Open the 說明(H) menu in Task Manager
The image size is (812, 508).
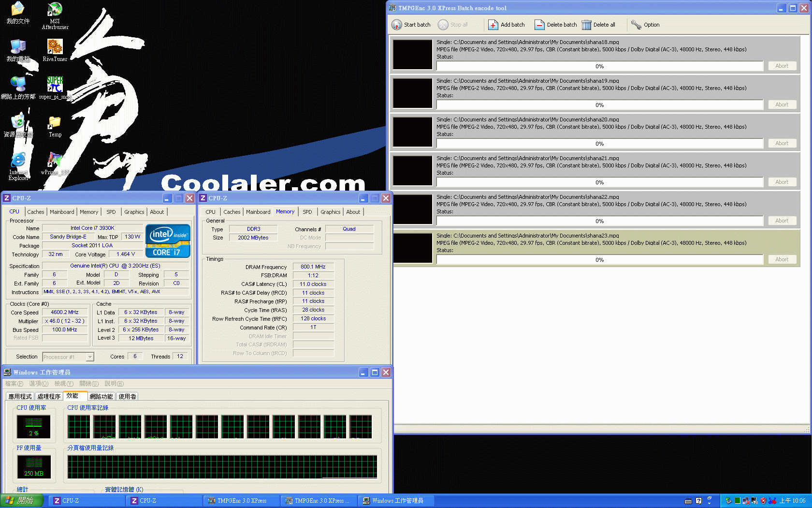tap(114, 384)
